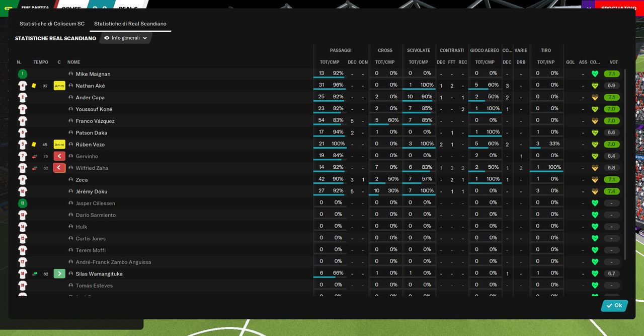Click Wilfried Zaha's red substitution arrow badge

tap(59, 168)
